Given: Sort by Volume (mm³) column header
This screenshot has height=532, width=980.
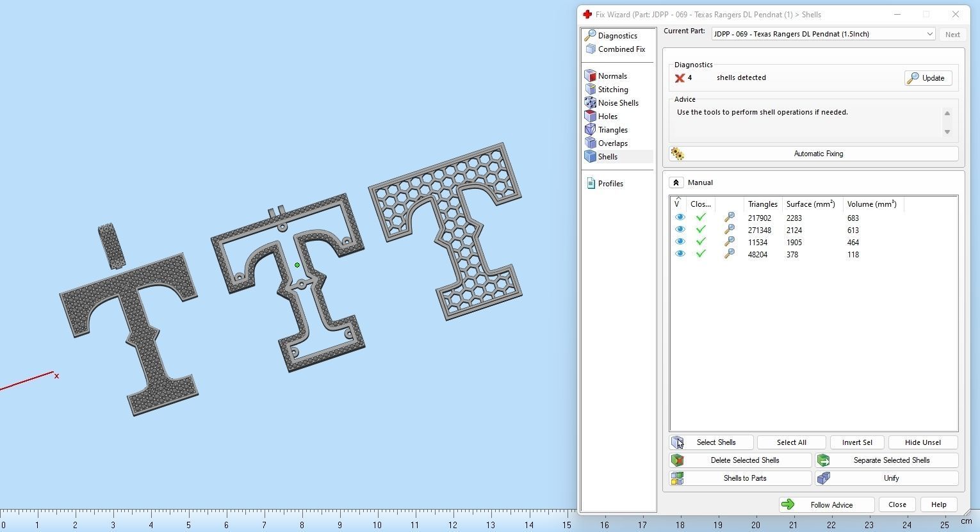Looking at the screenshot, I should point(872,204).
